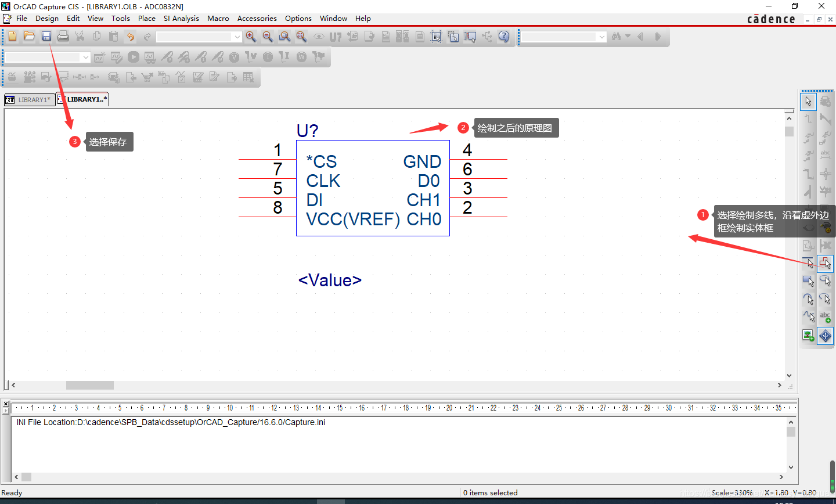Open the SI Analysis menu
Screen dimensions: 836x504
point(181,19)
